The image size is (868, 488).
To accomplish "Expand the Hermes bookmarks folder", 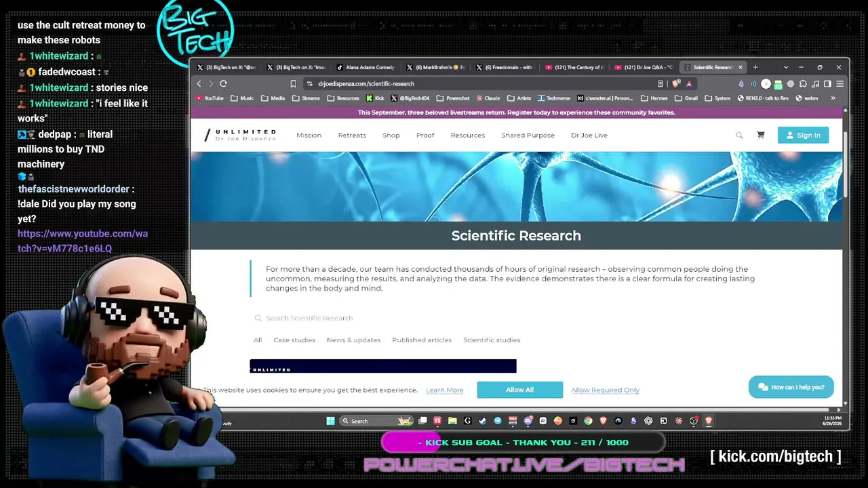I will [x=654, y=98].
